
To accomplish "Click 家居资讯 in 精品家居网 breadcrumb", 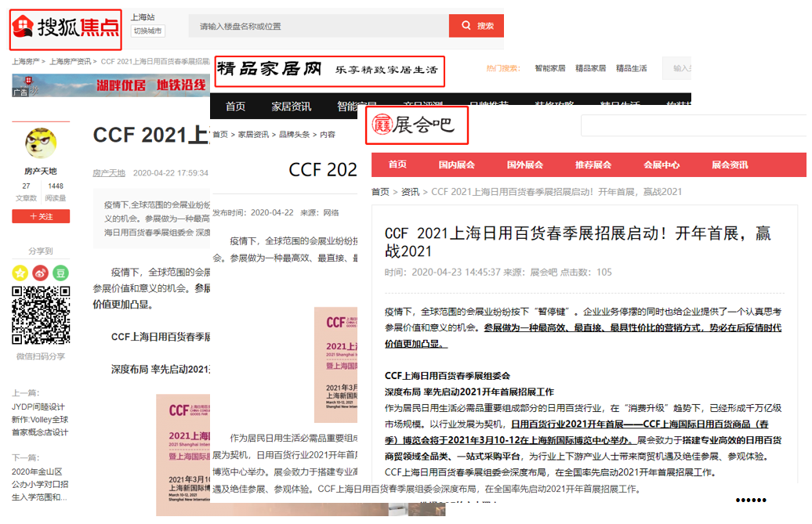I will [253, 135].
